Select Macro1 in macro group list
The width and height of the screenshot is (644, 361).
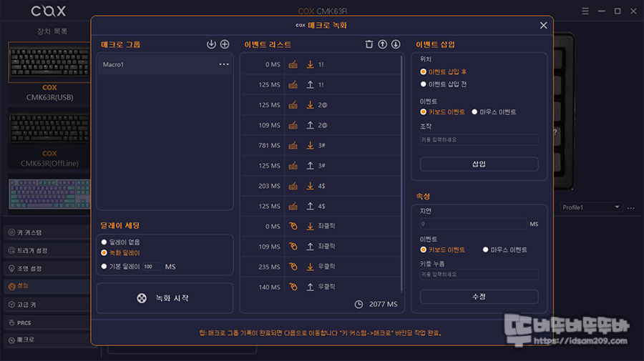[165, 64]
